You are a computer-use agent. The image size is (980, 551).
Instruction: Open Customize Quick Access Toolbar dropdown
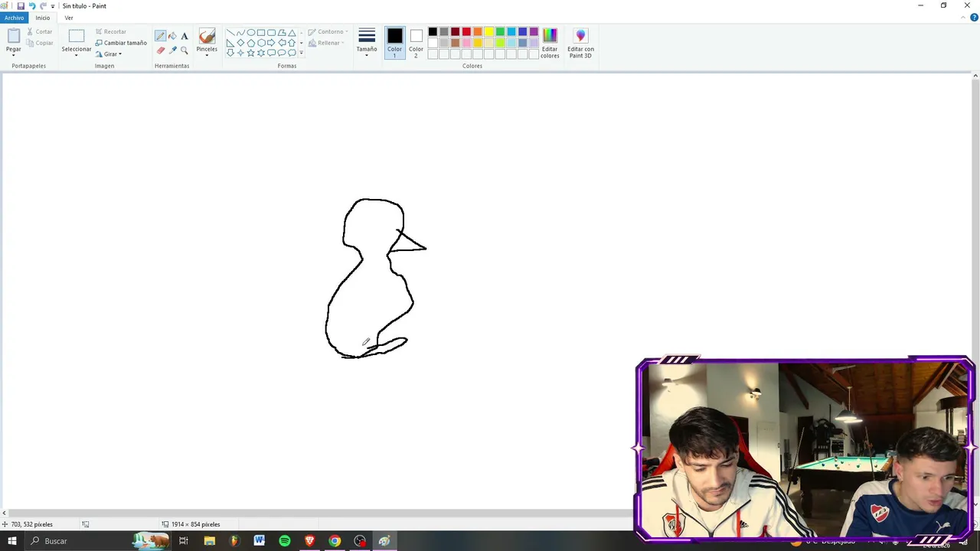(x=53, y=6)
